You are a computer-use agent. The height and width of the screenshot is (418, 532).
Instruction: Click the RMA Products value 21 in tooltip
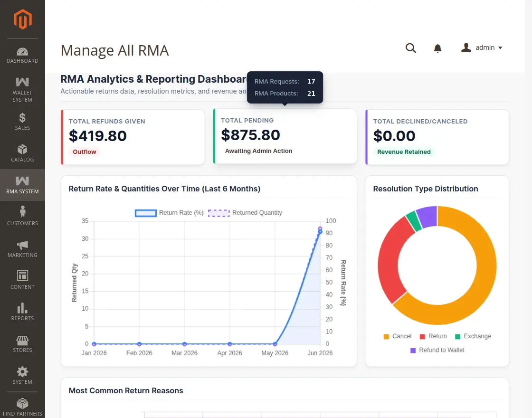point(311,94)
